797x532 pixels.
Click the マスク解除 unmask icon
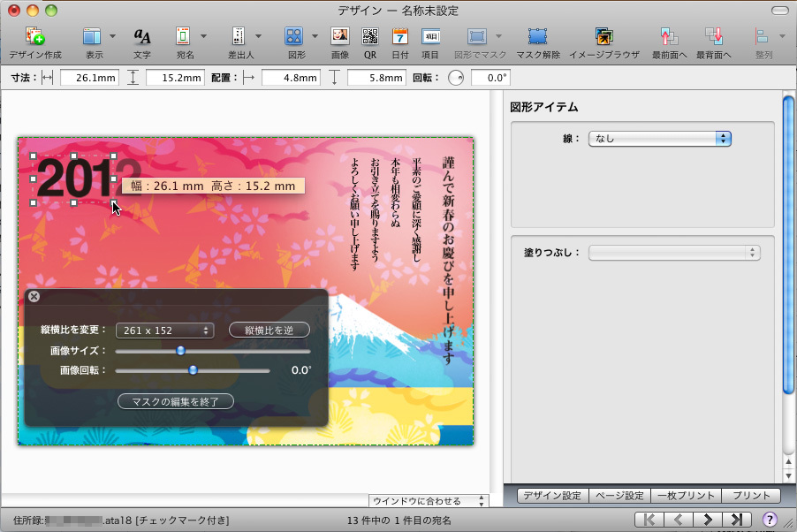click(537, 37)
